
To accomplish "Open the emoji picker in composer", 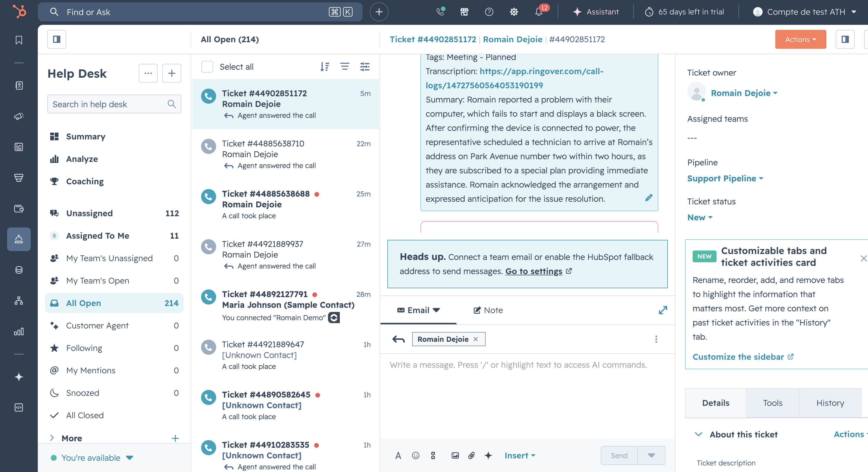I will coord(415,455).
